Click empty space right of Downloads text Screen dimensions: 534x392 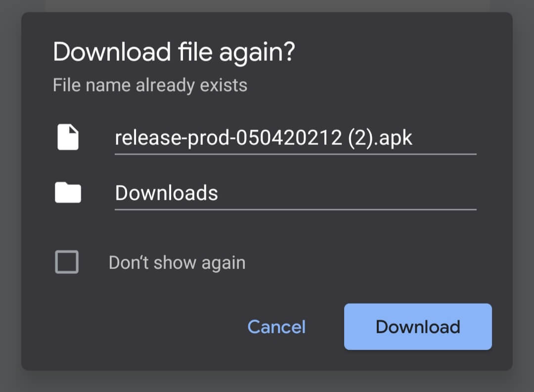[x=346, y=193]
